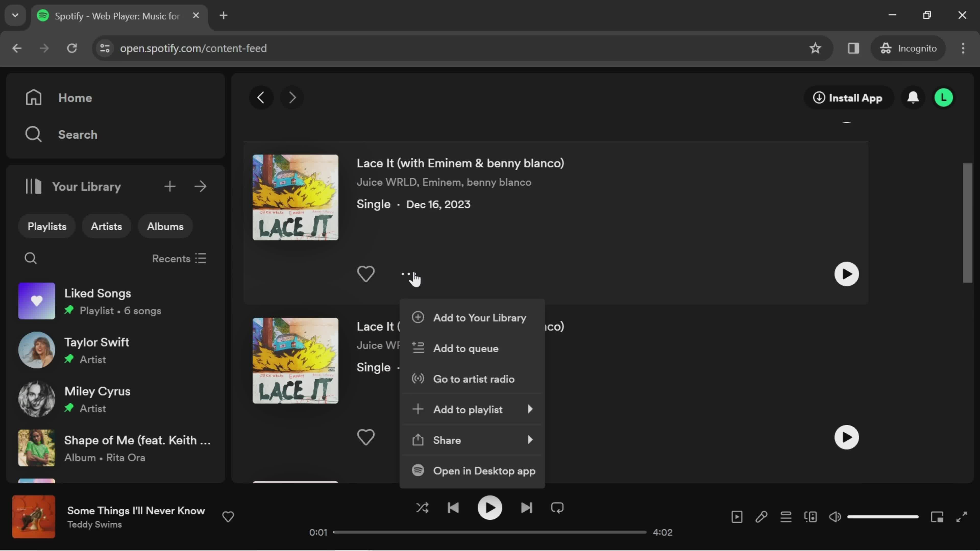The image size is (980, 551).
Task: Choose Add to queue in context menu
Action: tap(472, 348)
